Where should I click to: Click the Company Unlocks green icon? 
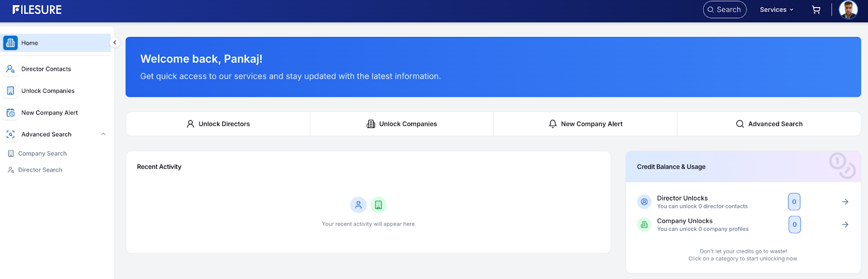[644, 224]
